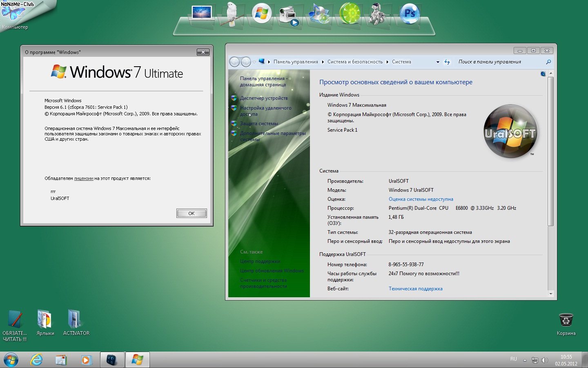Follow the Техническая поддержка website link

point(415,289)
